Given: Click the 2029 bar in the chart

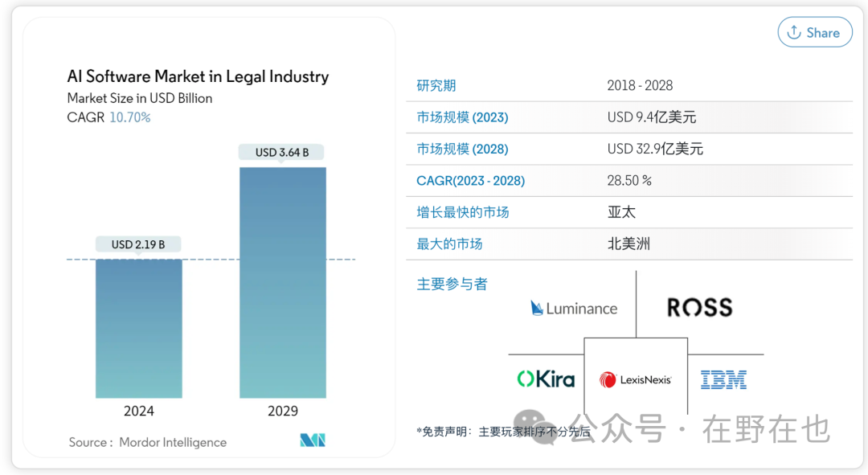Looking at the screenshot, I should coord(283,282).
